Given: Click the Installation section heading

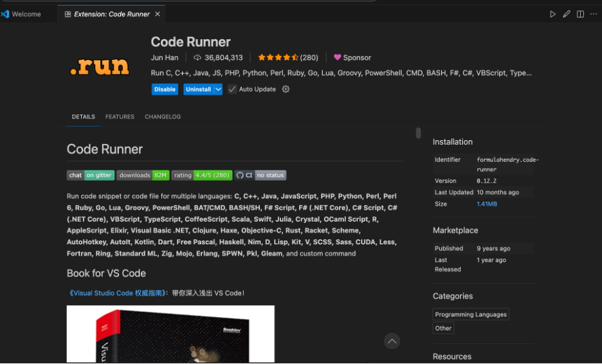Looking at the screenshot, I should [453, 141].
